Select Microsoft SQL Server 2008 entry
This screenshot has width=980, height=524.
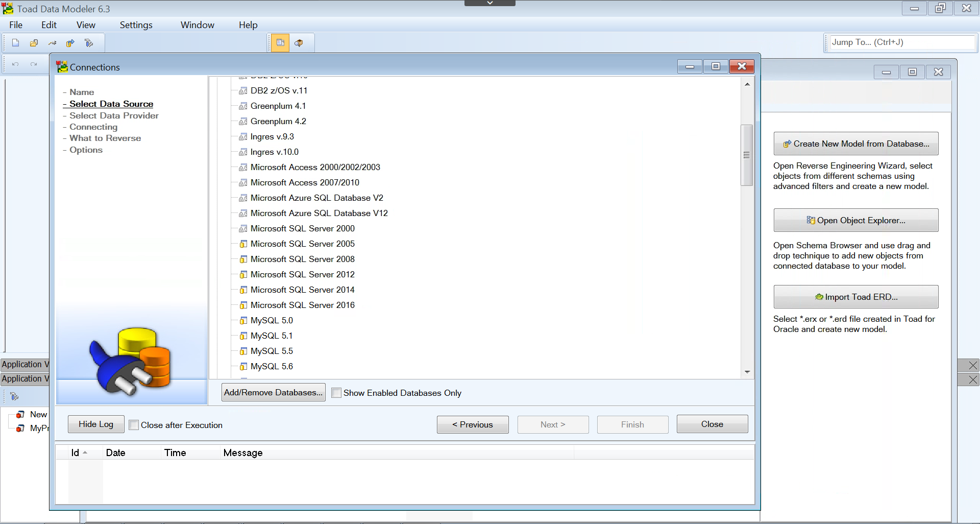pyautogui.click(x=302, y=259)
